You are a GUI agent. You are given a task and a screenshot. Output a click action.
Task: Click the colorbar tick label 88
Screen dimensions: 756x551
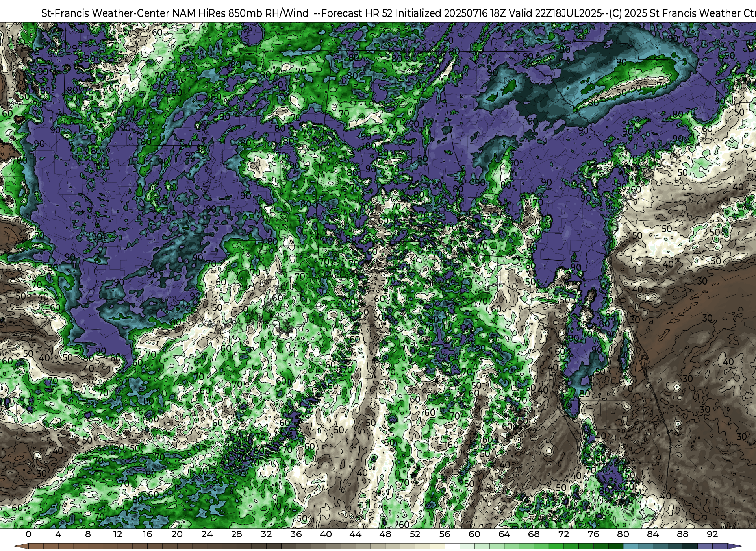[682, 534]
